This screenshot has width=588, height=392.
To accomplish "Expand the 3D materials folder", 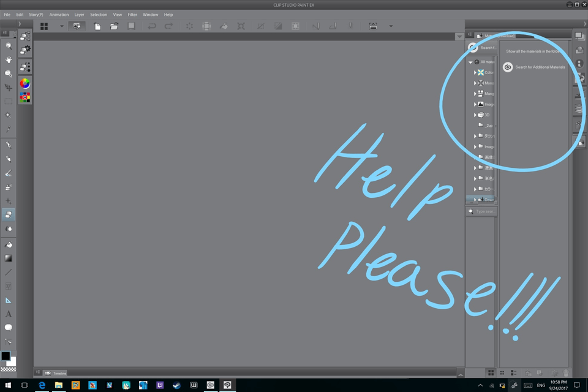I will (475, 115).
